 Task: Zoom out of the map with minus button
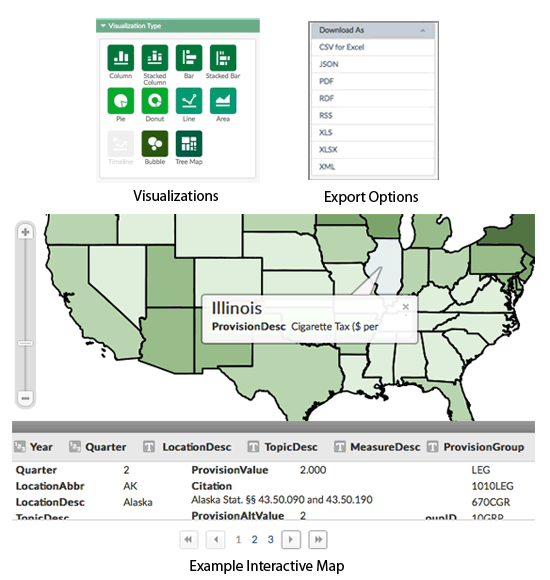pyautogui.click(x=26, y=398)
